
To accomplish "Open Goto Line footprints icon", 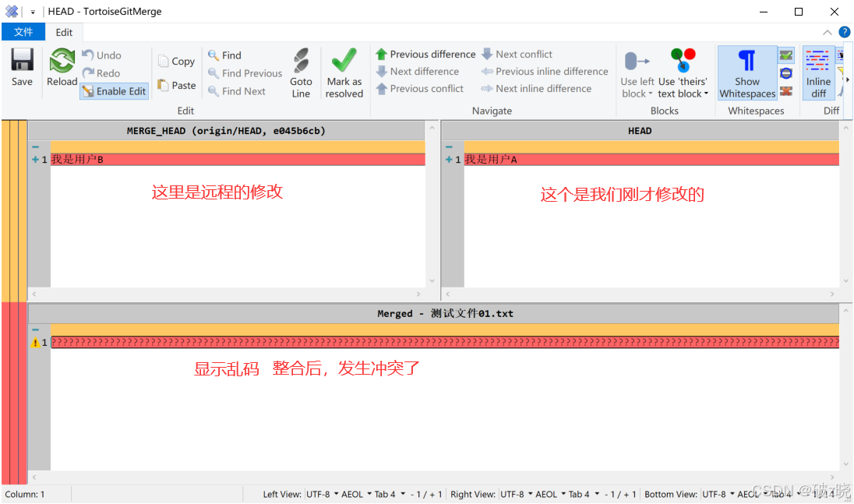I will coord(301,61).
